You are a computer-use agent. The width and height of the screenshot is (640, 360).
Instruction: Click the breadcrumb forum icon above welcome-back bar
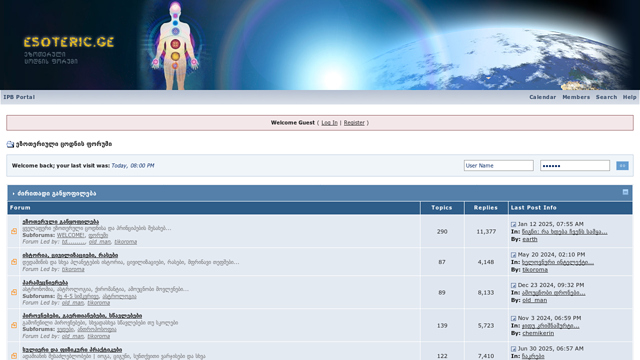10,144
